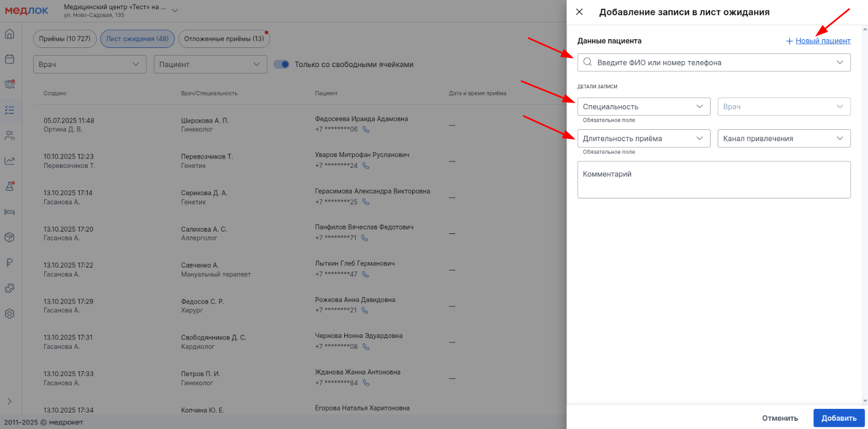Close the waiting list entry panel
Viewport: 868px width, 429px height.
(579, 12)
